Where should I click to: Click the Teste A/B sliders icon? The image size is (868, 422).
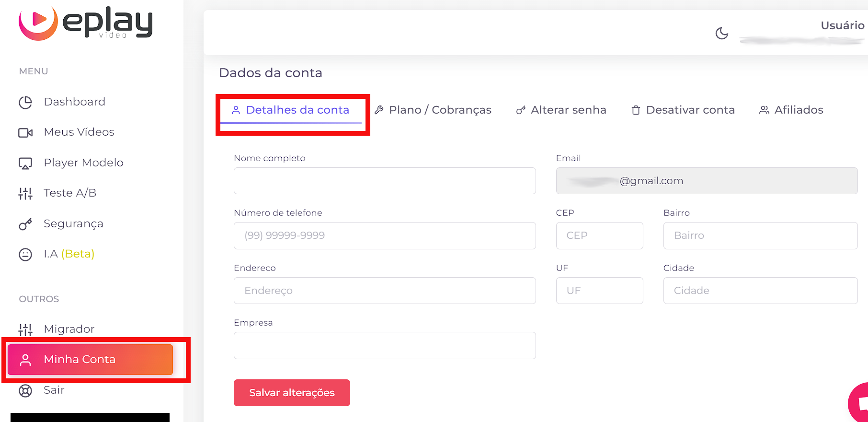pyautogui.click(x=25, y=193)
